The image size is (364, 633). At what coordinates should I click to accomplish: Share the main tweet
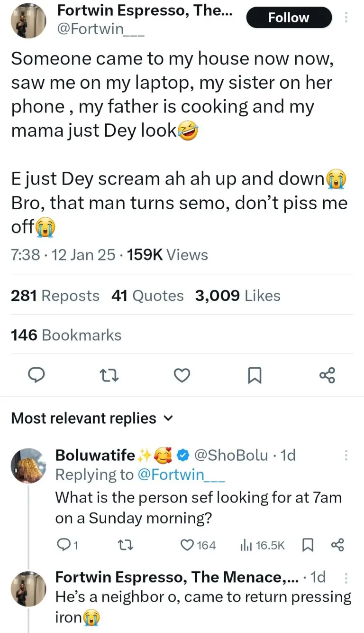pyautogui.click(x=328, y=376)
